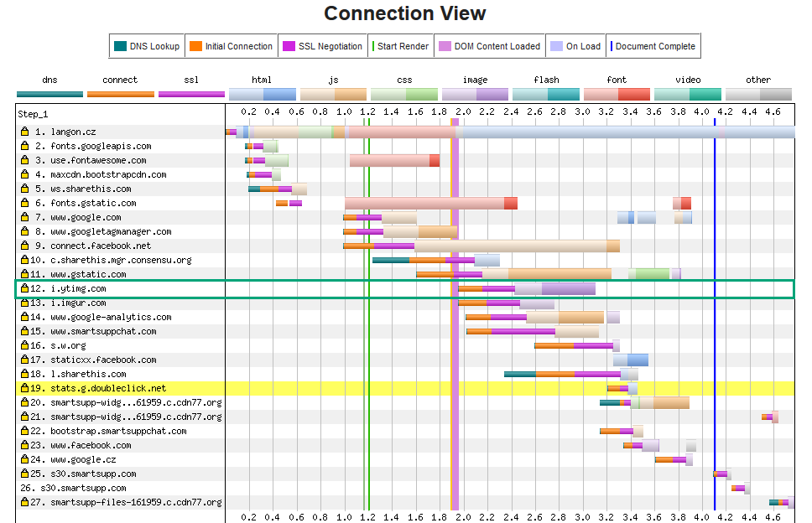Screen dimensions: 812x523
Task: Click the image color key bar
Action: [475, 94]
